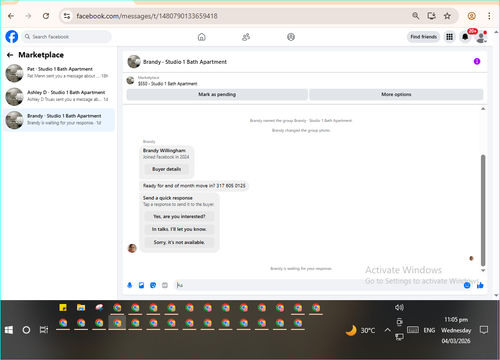Expand the system tray hidden icons chevron

click(x=387, y=330)
